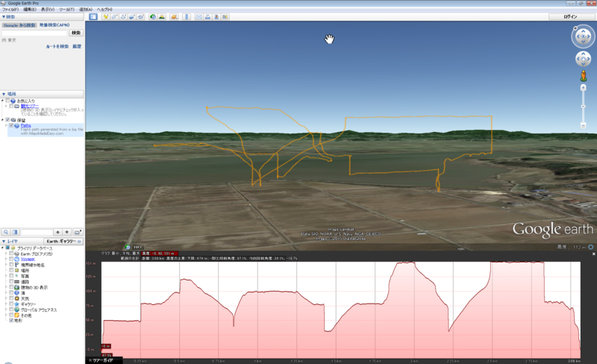The width and height of the screenshot is (597, 364).
Task: Close the elevation profile panel
Action: point(593,254)
